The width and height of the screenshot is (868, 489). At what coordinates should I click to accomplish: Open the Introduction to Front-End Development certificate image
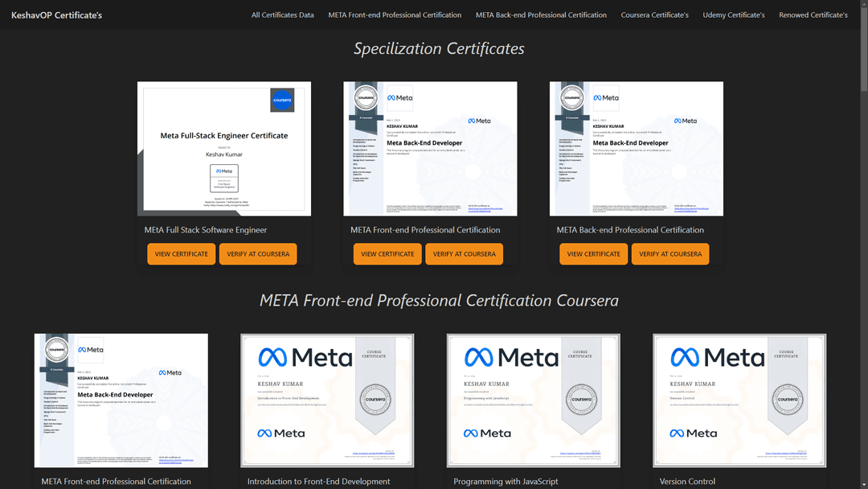click(x=327, y=401)
